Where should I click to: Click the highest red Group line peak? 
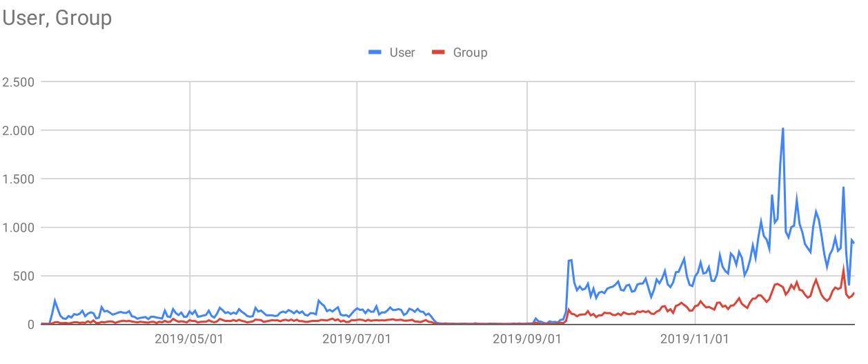click(x=843, y=270)
